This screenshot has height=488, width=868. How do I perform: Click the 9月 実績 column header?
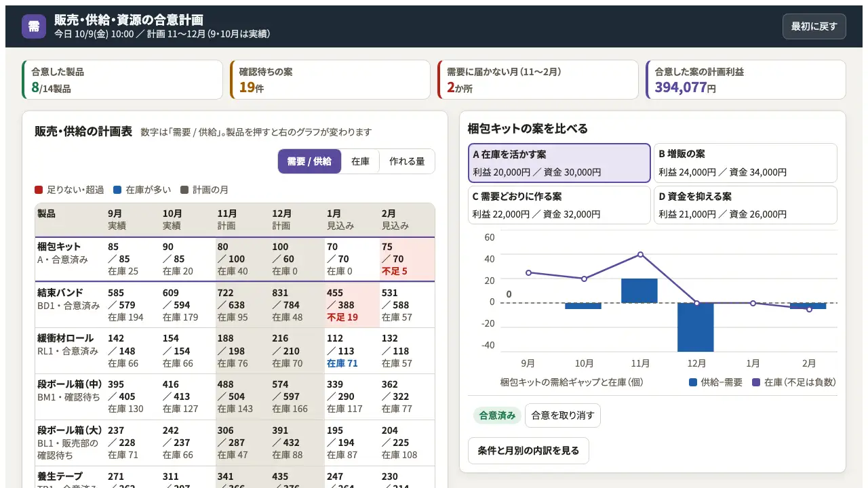coord(132,220)
